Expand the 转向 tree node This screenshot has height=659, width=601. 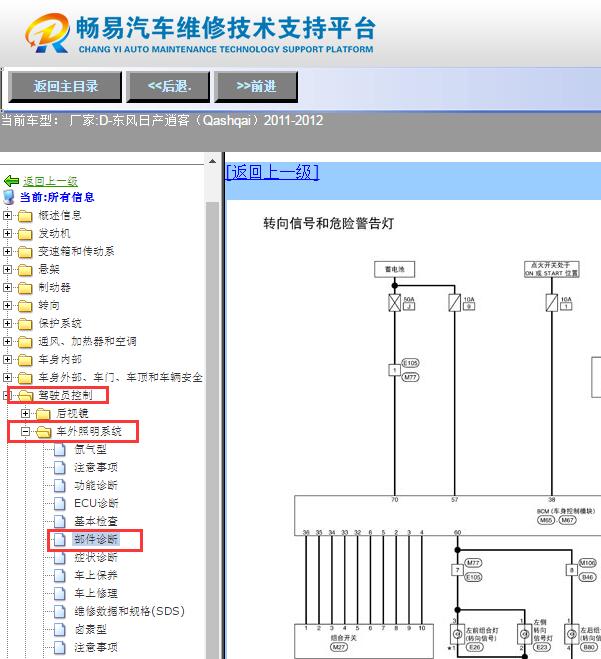point(7,306)
